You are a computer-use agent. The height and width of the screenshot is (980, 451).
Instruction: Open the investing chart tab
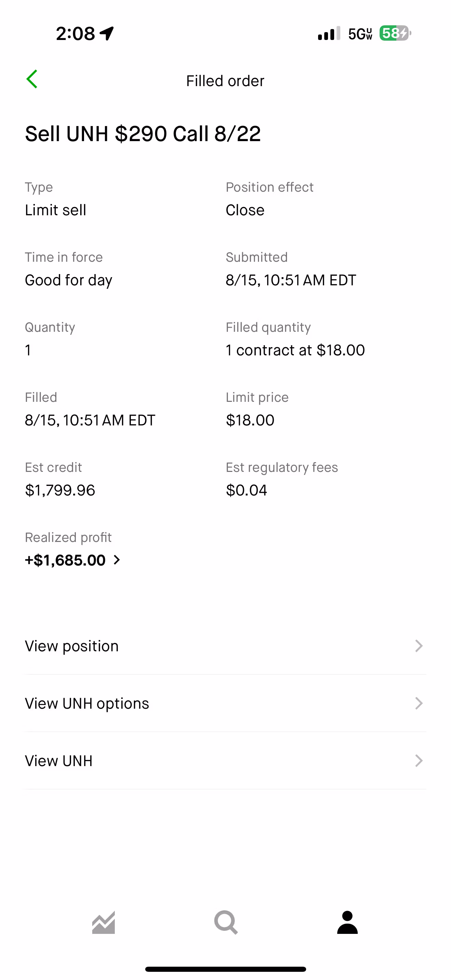(104, 923)
